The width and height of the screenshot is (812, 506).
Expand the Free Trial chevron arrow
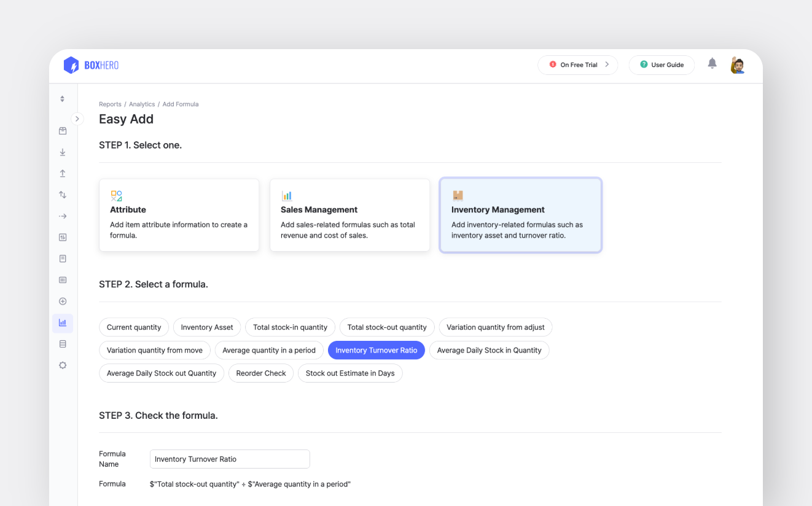[x=607, y=64]
